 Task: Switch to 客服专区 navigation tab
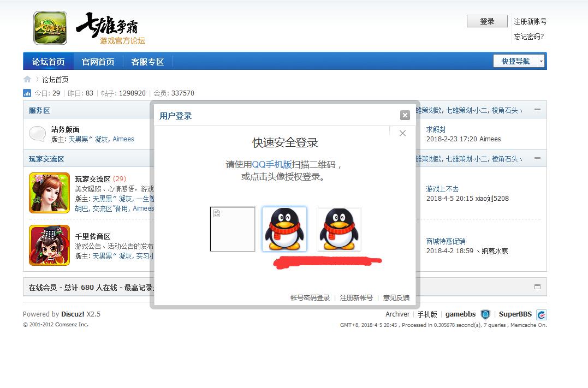click(x=147, y=62)
